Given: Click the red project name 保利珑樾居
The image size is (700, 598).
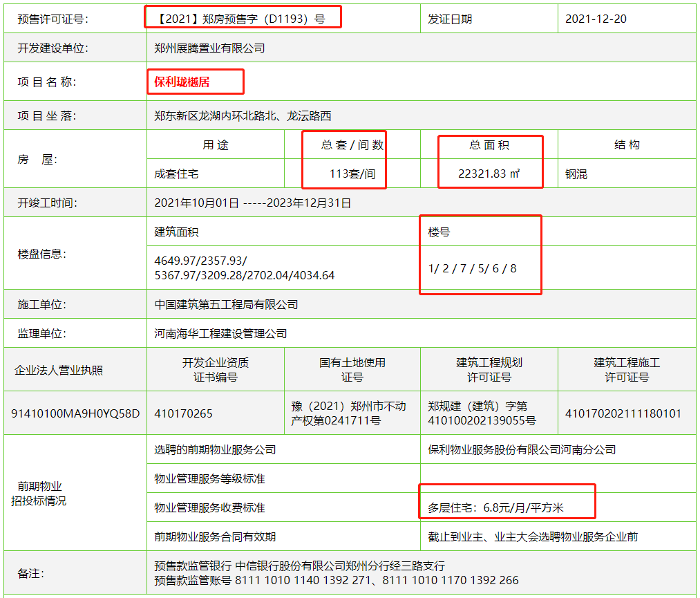Looking at the screenshot, I should (182, 82).
